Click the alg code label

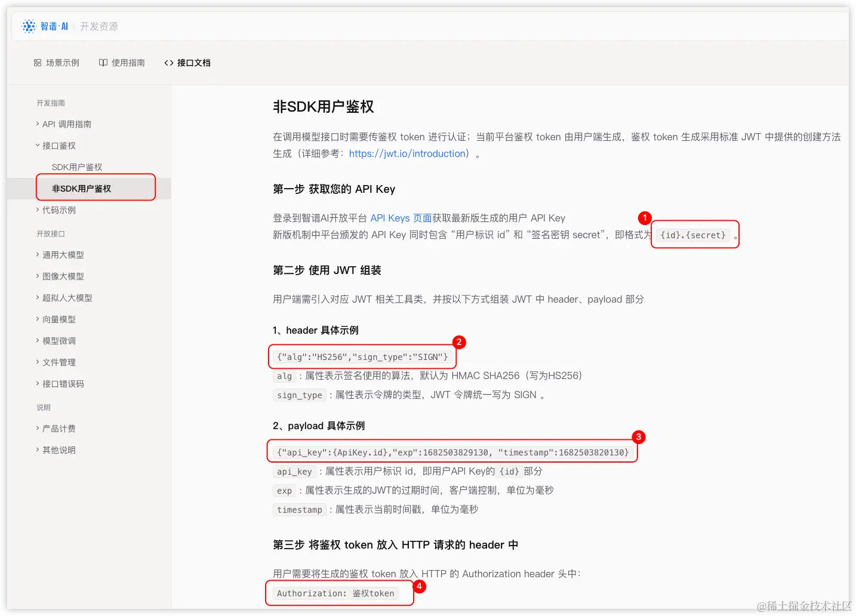tap(284, 376)
